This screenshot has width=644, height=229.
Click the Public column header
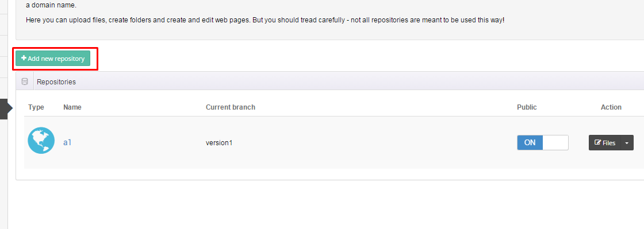527,107
